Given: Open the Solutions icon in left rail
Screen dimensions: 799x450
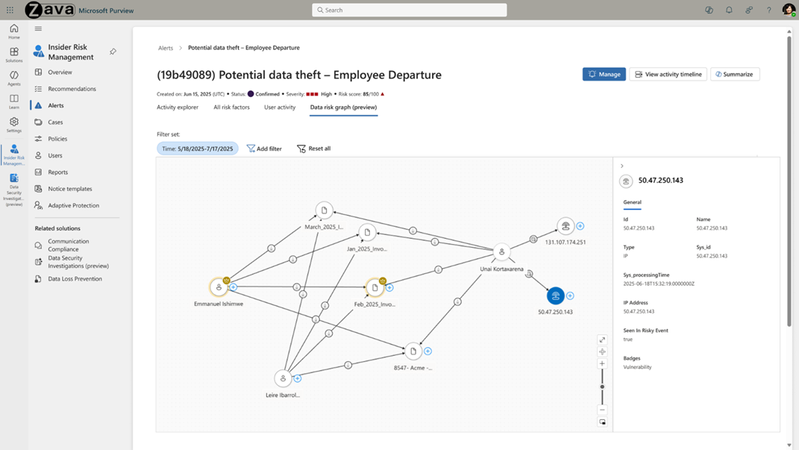Looking at the screenshot, I should 14,53.
